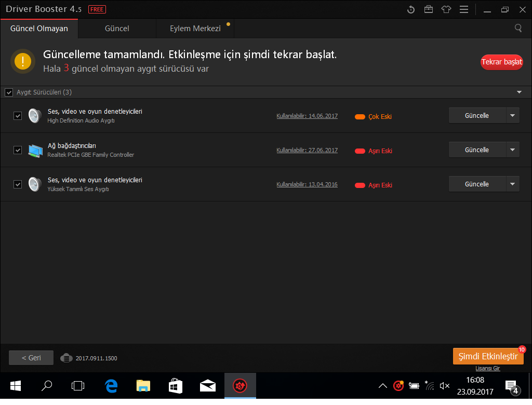Click Güncelle for Realtek PCIe GBE Family Controller
532x405 pixels.
coord(477,150)
